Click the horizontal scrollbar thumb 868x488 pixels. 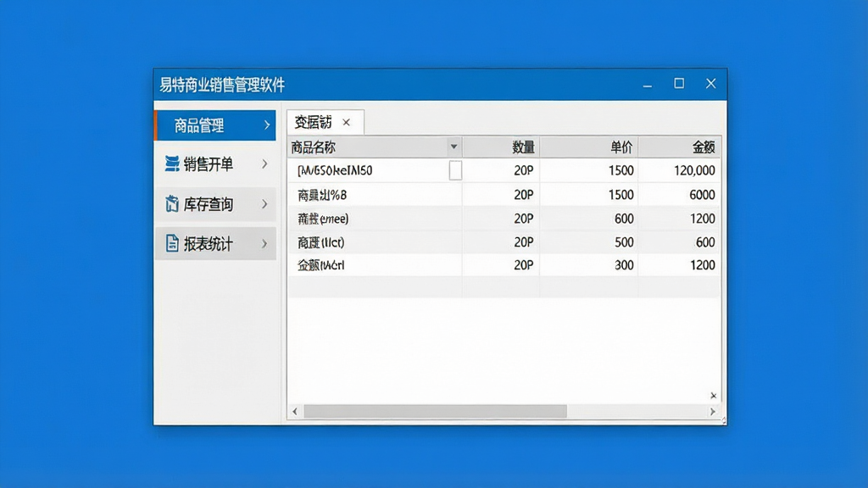(435, 411)
